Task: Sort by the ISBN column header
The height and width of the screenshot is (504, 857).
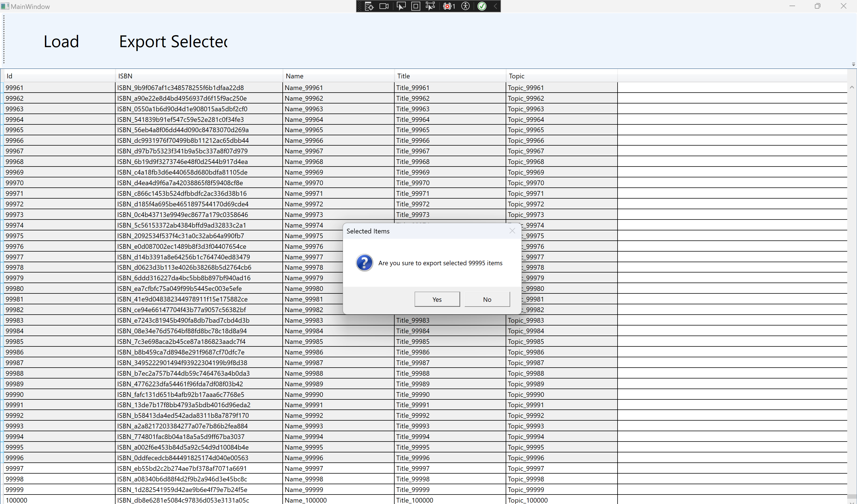Action: click(x=199, y=76)
